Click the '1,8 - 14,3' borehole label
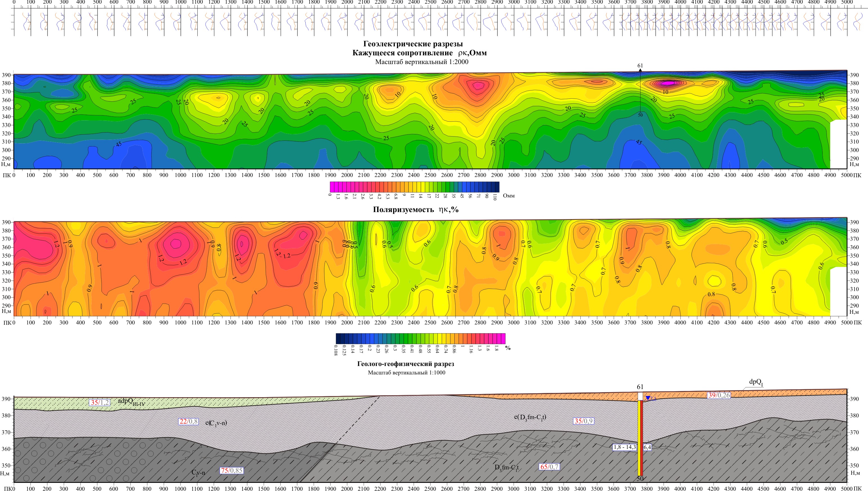This screenshot has height=491, width=868. coord(625,447)
